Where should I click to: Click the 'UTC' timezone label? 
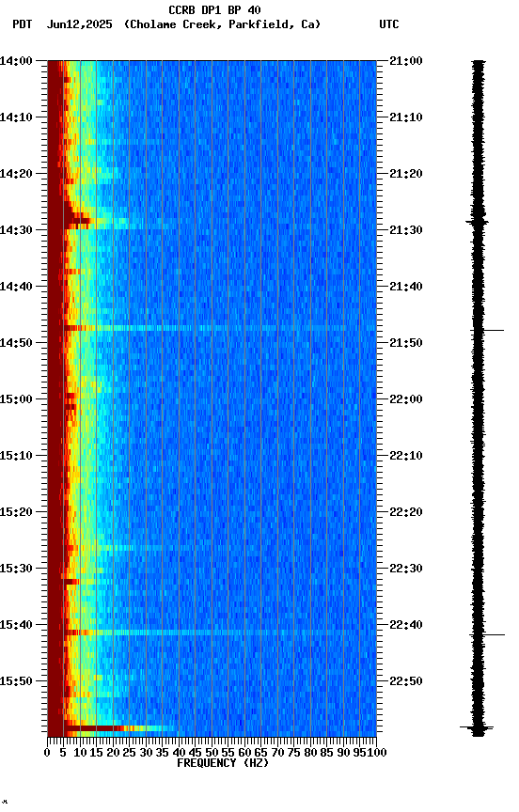(389, 24)
